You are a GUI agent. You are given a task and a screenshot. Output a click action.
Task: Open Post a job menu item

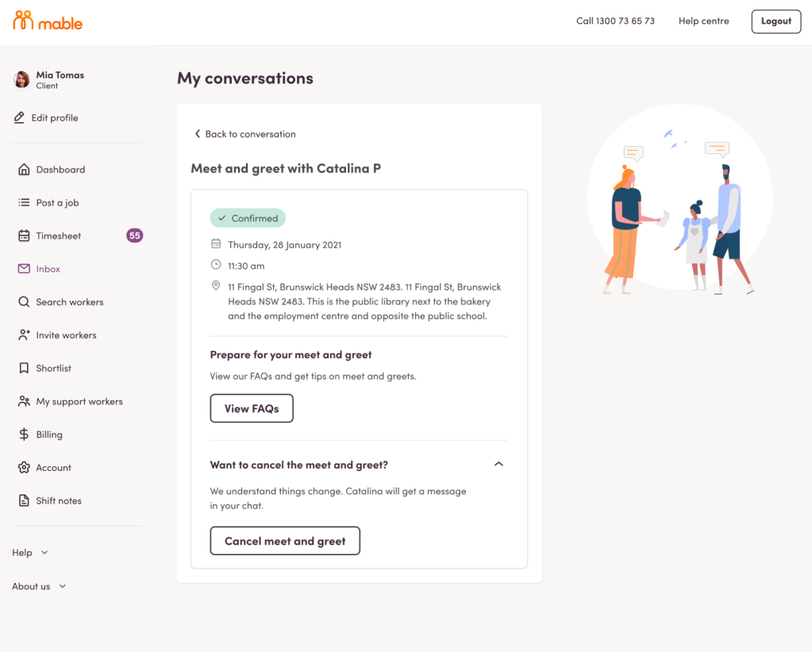[x=57, y=203]
